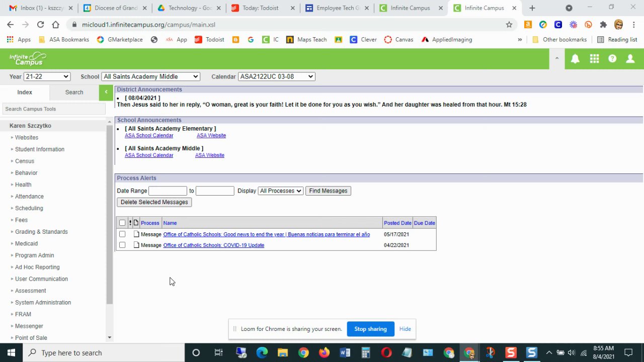Bookmark this page with star icon
Screen dimensions: 644x362
pos(509,25)
